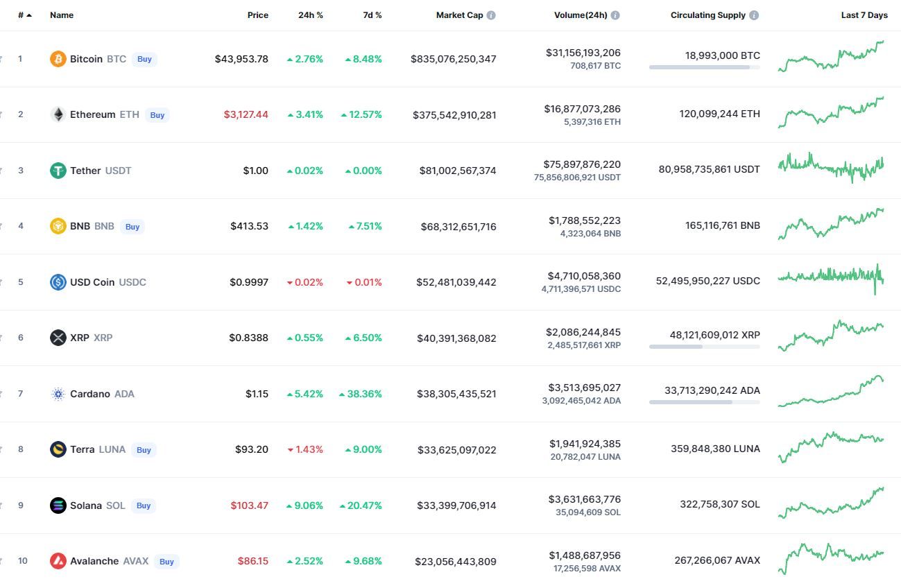Click Tether volume $75,897,876,220
901x588 pixels.
[x=583, y=164]
